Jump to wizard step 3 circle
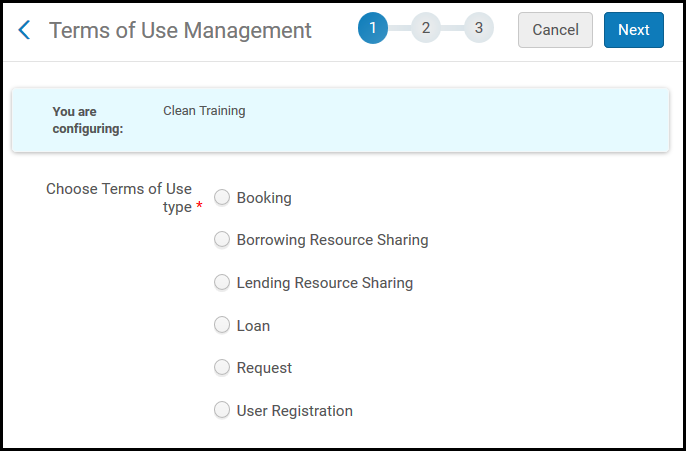 click(479, 29)
